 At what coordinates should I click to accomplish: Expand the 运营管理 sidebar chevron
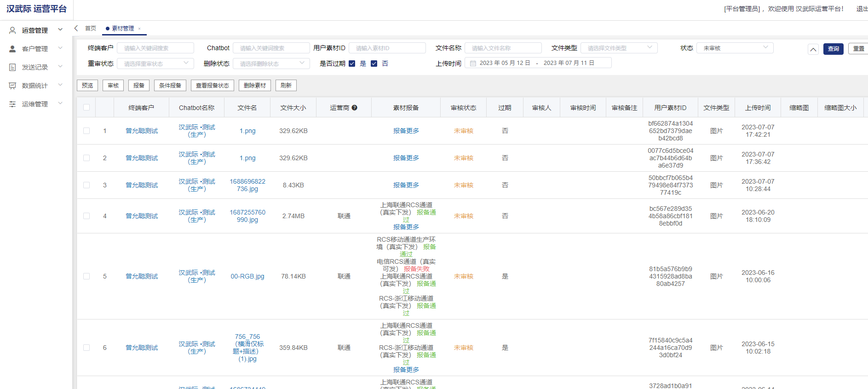tap(60, 30)
